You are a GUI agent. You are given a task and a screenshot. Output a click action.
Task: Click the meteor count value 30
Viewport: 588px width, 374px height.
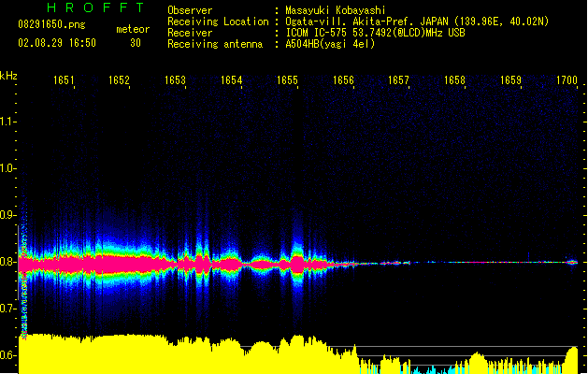pyautogui.click(x=136, y=43)
